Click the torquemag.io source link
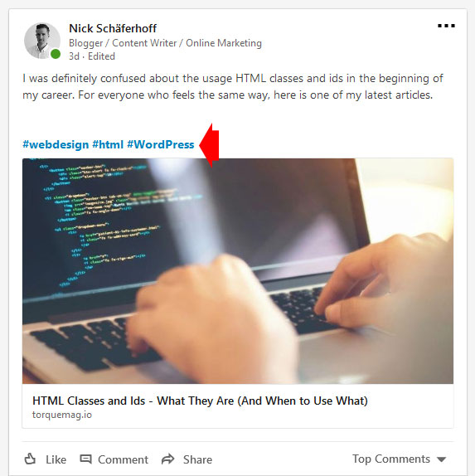This screenshot has width=475, height=476. click(62, 415)
